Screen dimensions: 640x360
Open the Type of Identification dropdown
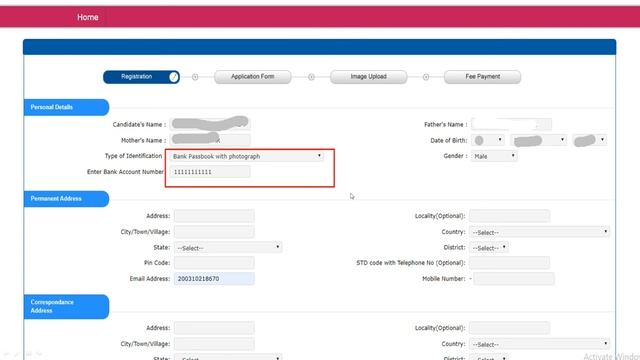247,156
